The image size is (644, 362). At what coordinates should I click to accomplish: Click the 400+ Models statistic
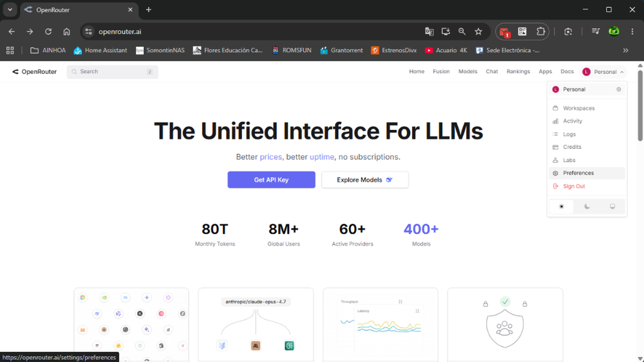coord(421,235)
